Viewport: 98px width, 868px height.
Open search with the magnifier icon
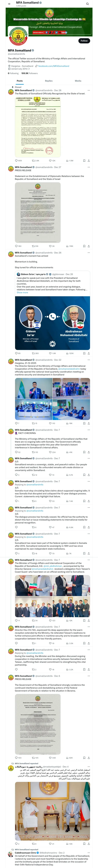[87, 4]
